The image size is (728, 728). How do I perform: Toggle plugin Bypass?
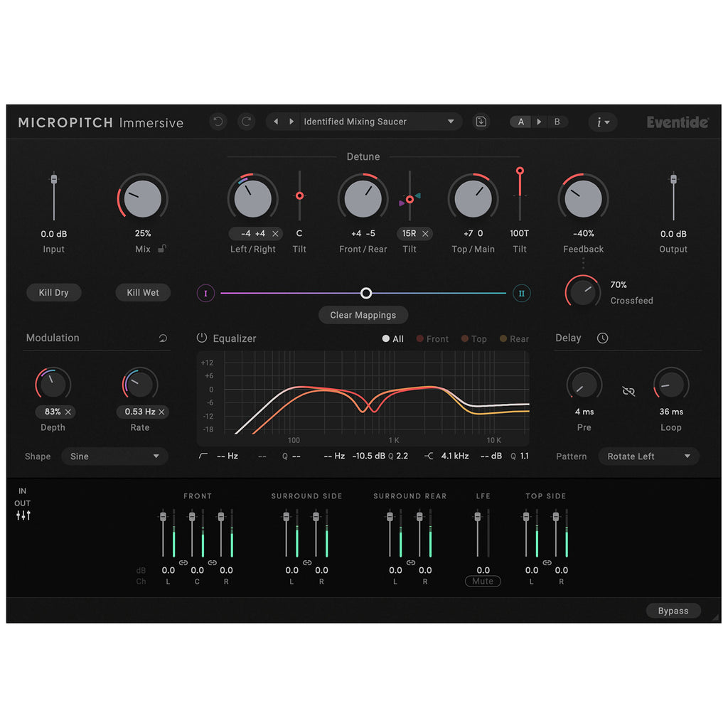pyautogui.click(x=673, y=611)
